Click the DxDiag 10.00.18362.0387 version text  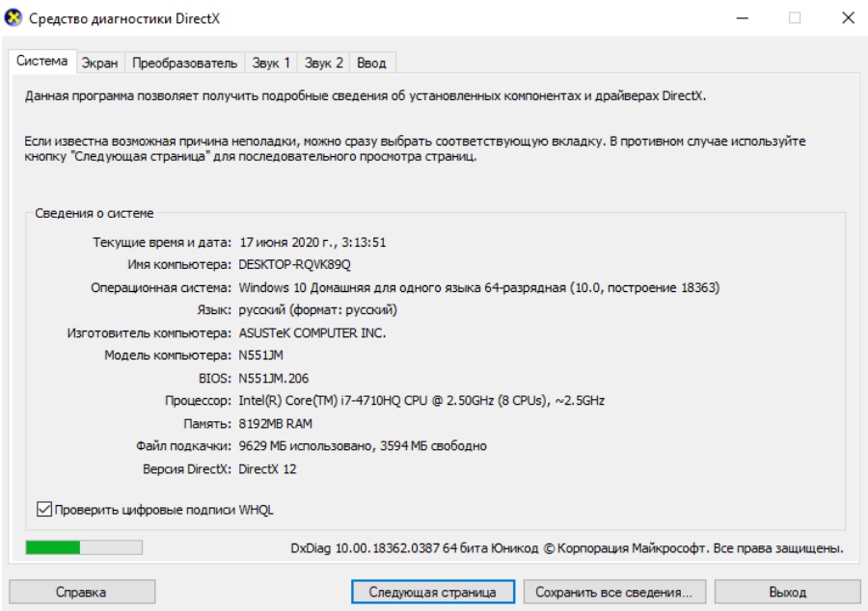(x=366, y=548)
